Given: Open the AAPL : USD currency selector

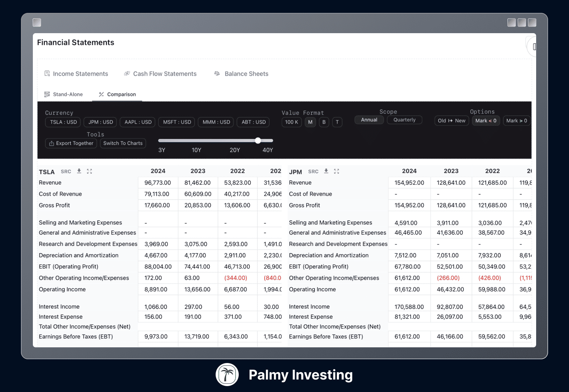Looking at the screenshot, I should click(138, 122).
